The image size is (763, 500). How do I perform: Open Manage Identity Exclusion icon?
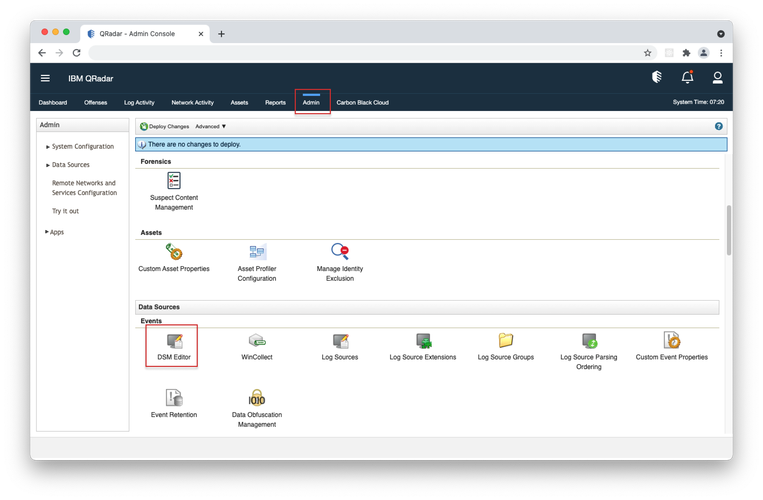click(x=340, y=252)
